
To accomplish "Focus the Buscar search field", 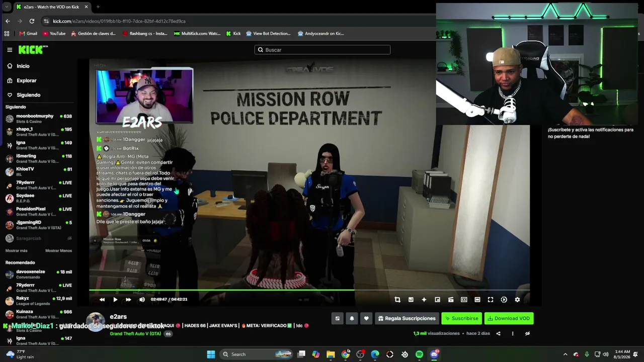I will (x=322, y=50).
